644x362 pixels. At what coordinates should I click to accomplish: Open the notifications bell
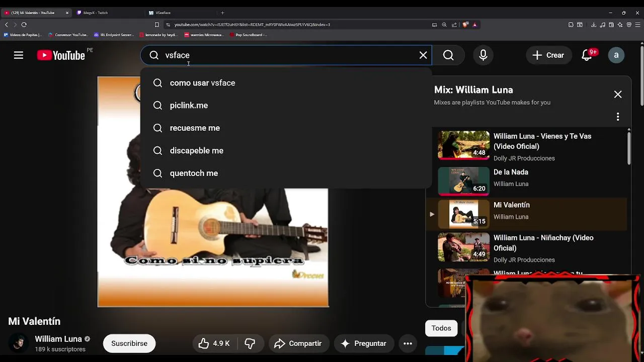click(587, 55)
